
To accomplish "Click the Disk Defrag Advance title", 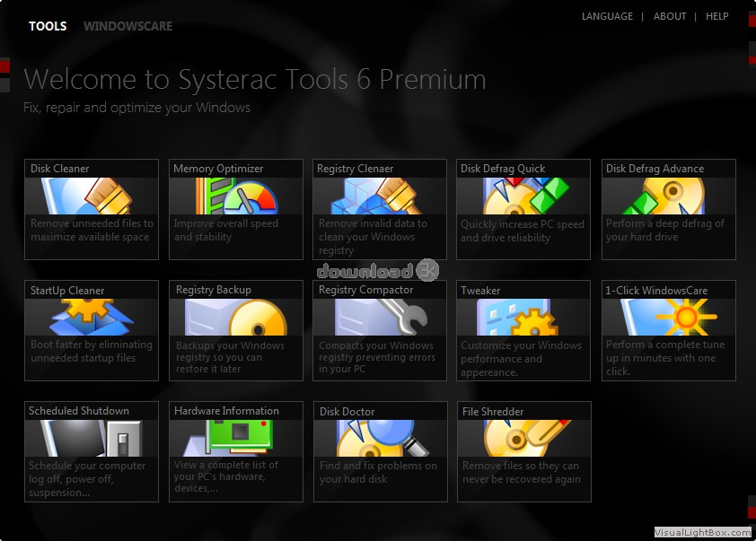I will pyautogui.click(x=655, y=169).
